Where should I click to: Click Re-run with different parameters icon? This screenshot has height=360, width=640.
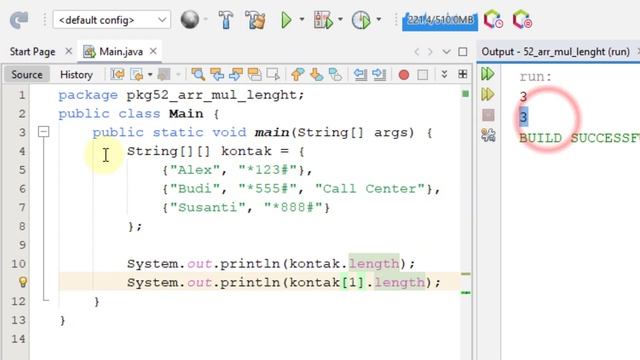point(488,94)
